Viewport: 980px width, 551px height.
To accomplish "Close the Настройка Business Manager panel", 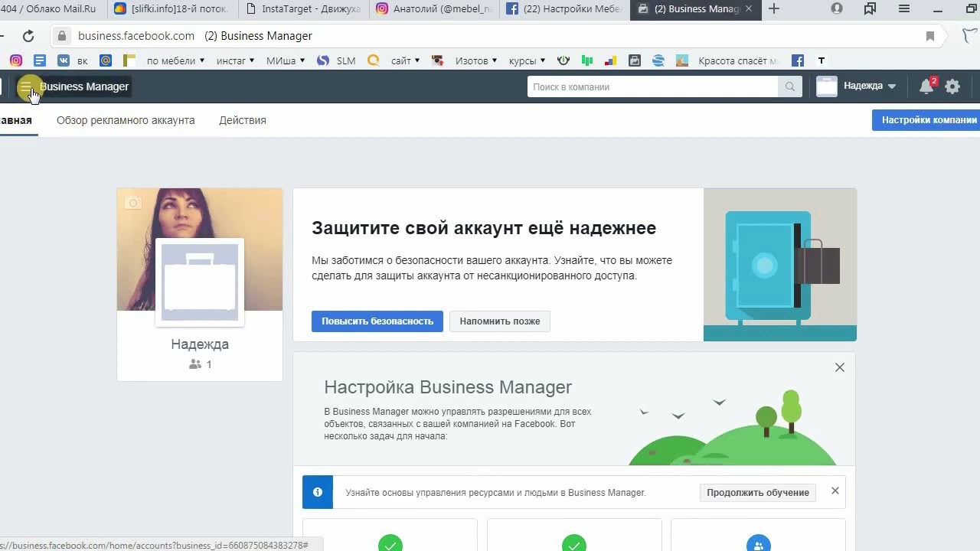I will [840, 367].
